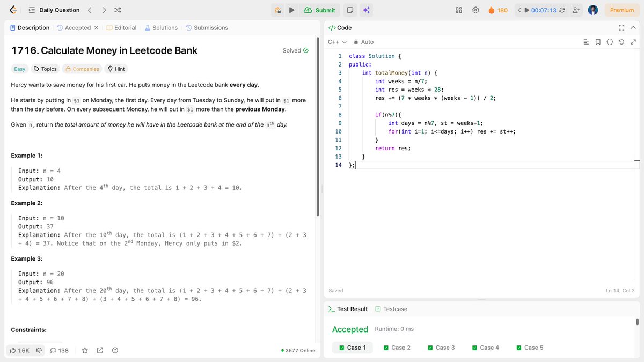Resume the timer play button
644x362 pixels.
coord(527,10)
